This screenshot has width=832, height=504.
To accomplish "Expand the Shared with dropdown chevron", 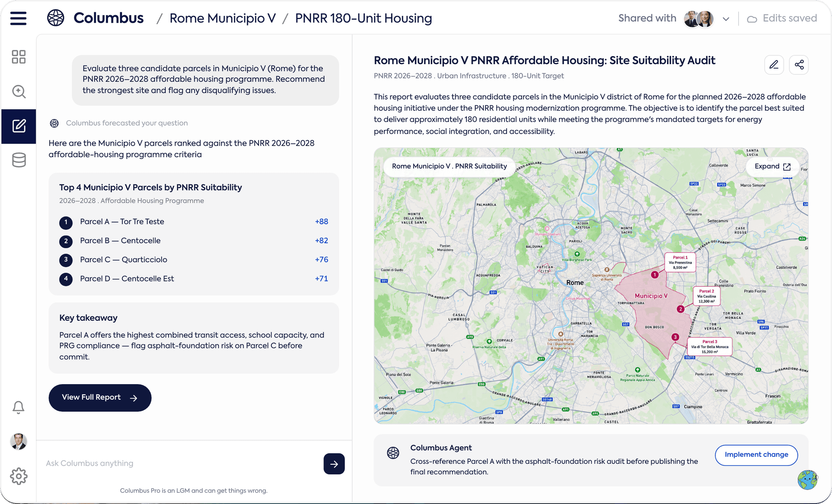I will pos(726,19).
